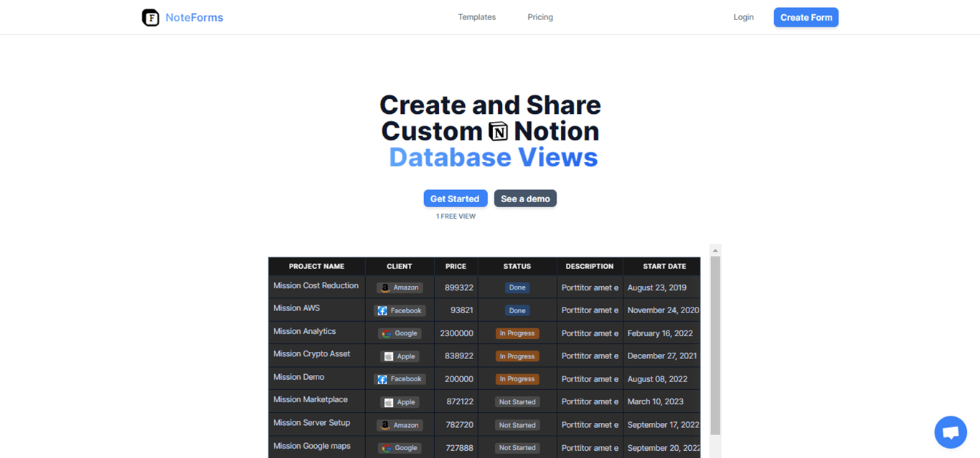This screenshot has width=980, height=458.
Task: Click the start date February 16, 2022
Action: coord(660,333)
